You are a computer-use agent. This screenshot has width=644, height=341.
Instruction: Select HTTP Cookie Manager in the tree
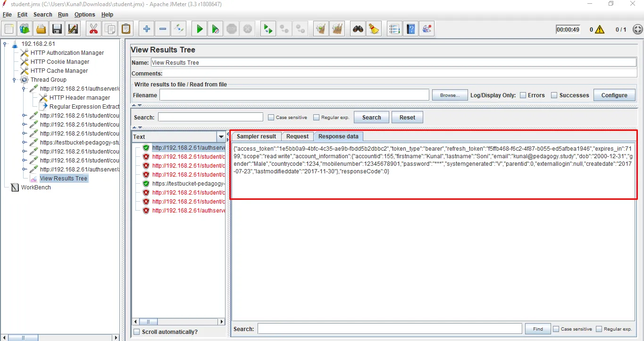(x=60, y=62)
